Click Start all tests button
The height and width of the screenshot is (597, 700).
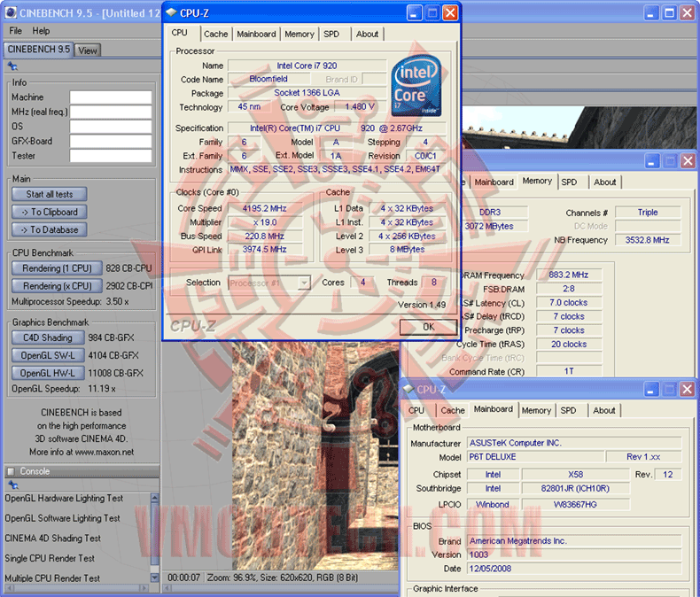point(49,194)
